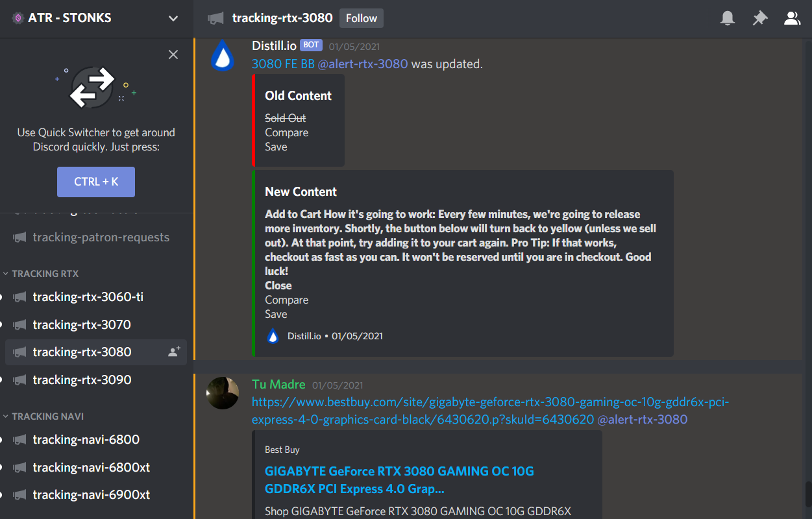Screen dimensions: 812x519
Task: Click the Quick Switcher arrows illustration
Action: click(x=95, y=88)
